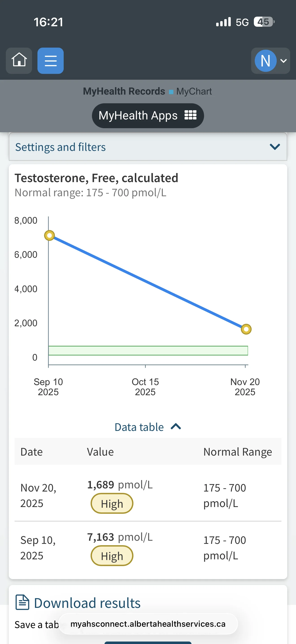The height and width of the screenshot is (644, 296).
Task: Tap the battery status indicator
Action: tap(264, 22)
